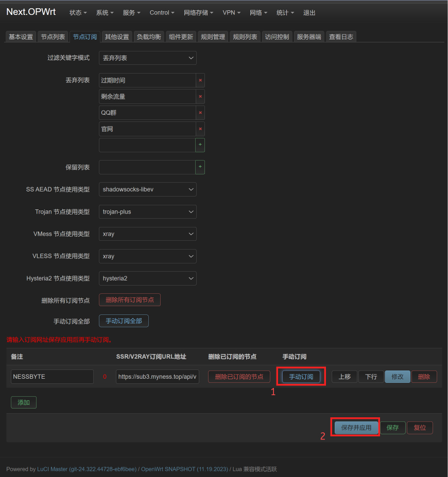The height and width of the screenshot is (477, 448).
Task: Click the red 删除所有订阅节点 button
Action: tap(130, 300)
